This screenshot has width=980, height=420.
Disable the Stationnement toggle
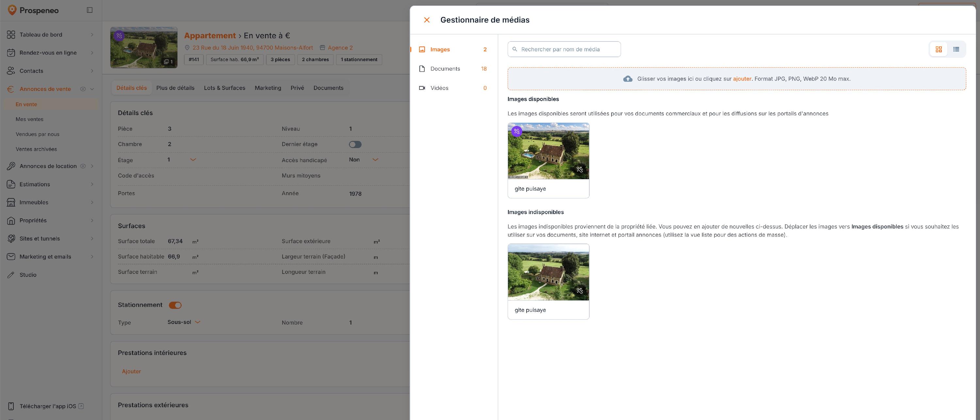pos(175,305)
